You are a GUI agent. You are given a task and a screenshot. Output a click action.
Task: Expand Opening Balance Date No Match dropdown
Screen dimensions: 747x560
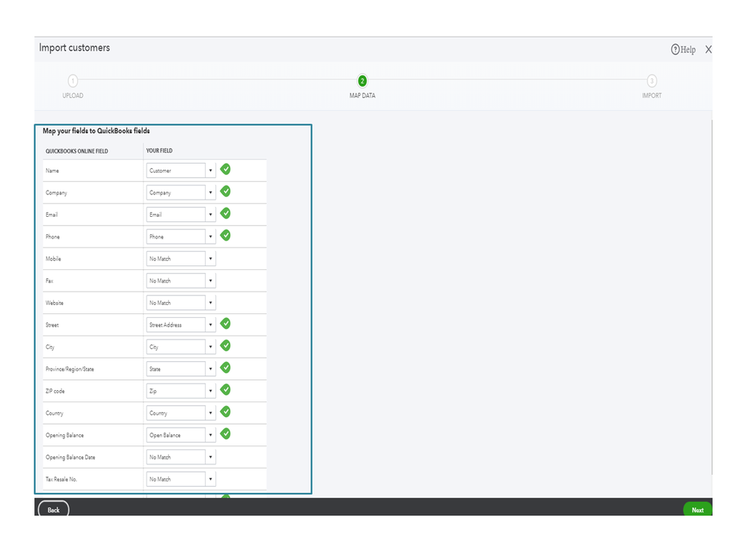tap(181, 457)
